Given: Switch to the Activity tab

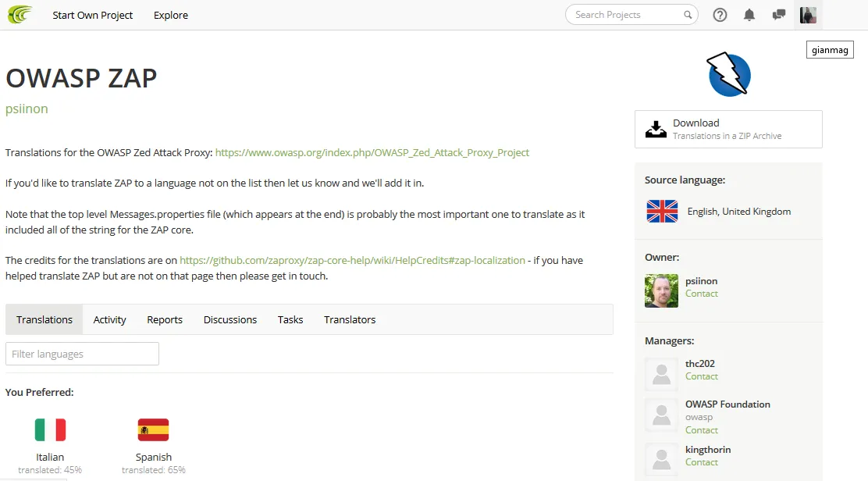Looking at the screenshot, I should (x=109, y=319).
